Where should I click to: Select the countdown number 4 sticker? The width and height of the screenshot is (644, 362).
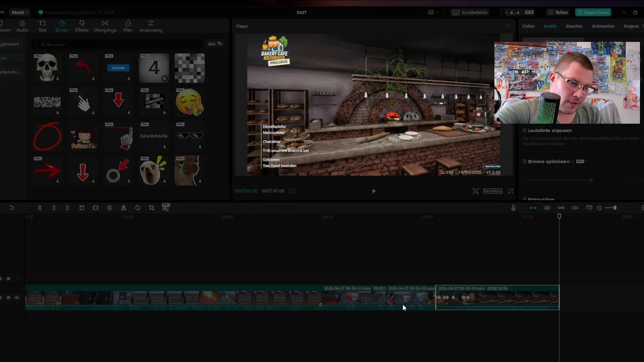[154, 67]
